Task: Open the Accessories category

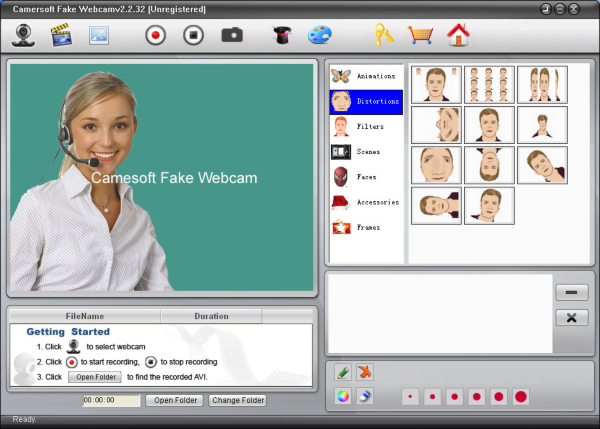Action: click(366, 202)
